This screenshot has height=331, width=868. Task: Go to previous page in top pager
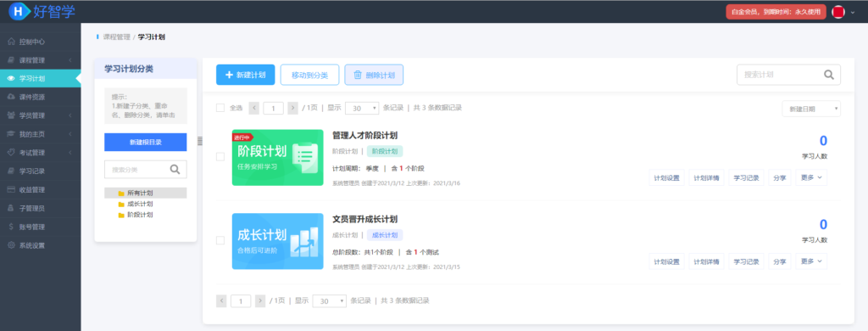click(254, 108)
